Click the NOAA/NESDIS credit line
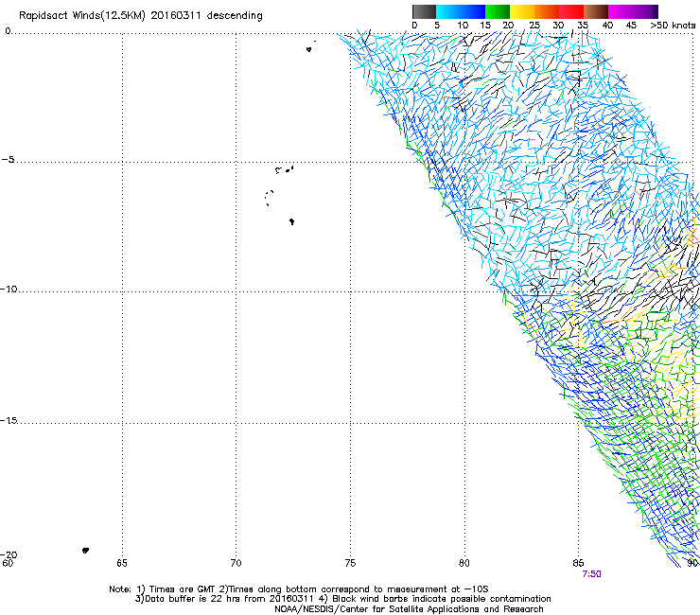Screen dimensions: 700x615 [x=409, y=609]
